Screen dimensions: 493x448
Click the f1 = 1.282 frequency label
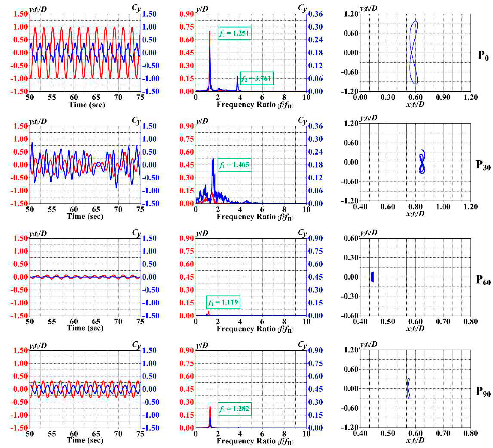(235, 409)
